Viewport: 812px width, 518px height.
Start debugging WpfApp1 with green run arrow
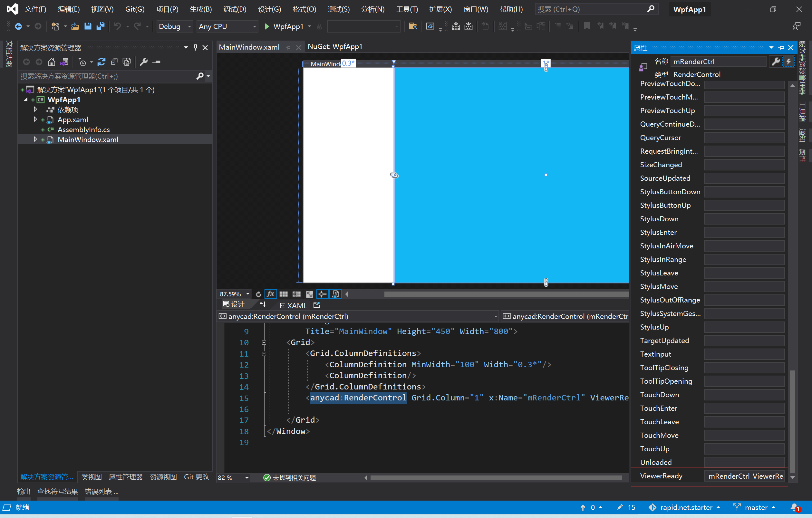click(x=267, y=26)
